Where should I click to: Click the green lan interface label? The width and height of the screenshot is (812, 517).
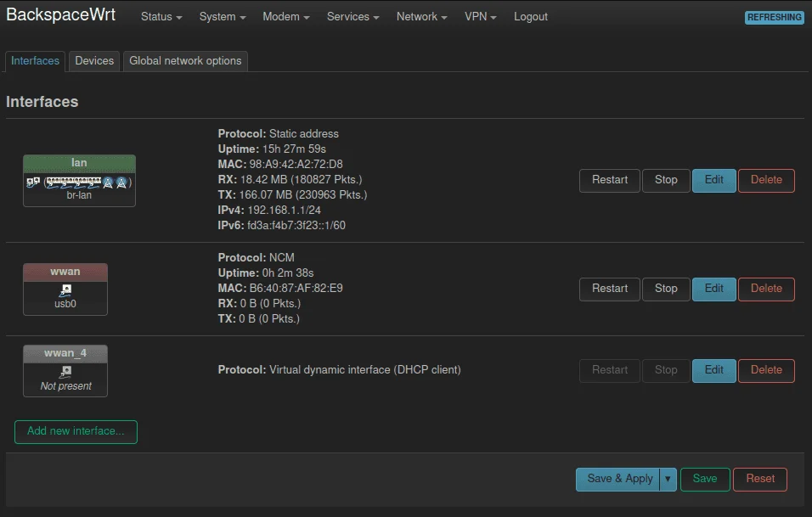click(x=79, y=163)
